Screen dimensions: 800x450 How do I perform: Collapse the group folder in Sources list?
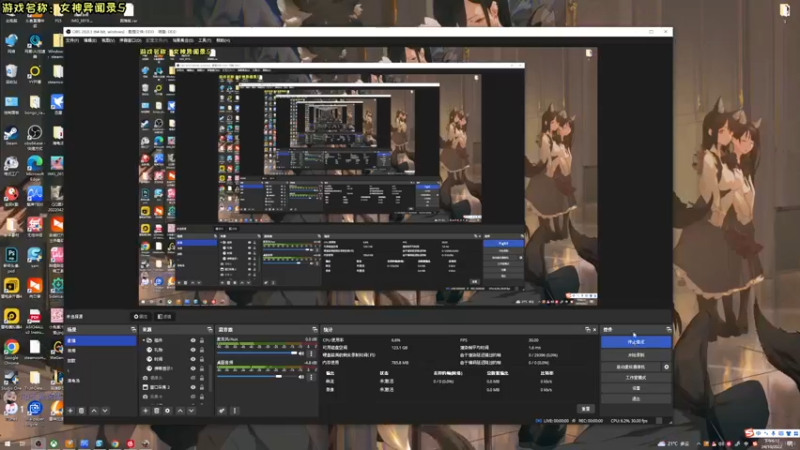click(x=143, y=340)
